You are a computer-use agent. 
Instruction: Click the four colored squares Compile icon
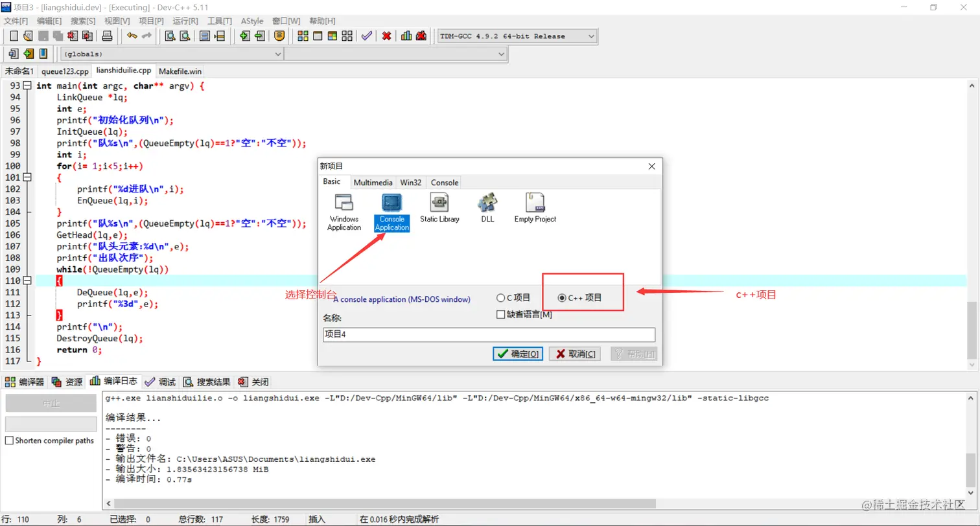pyautogui.click(x=303, y=36)
